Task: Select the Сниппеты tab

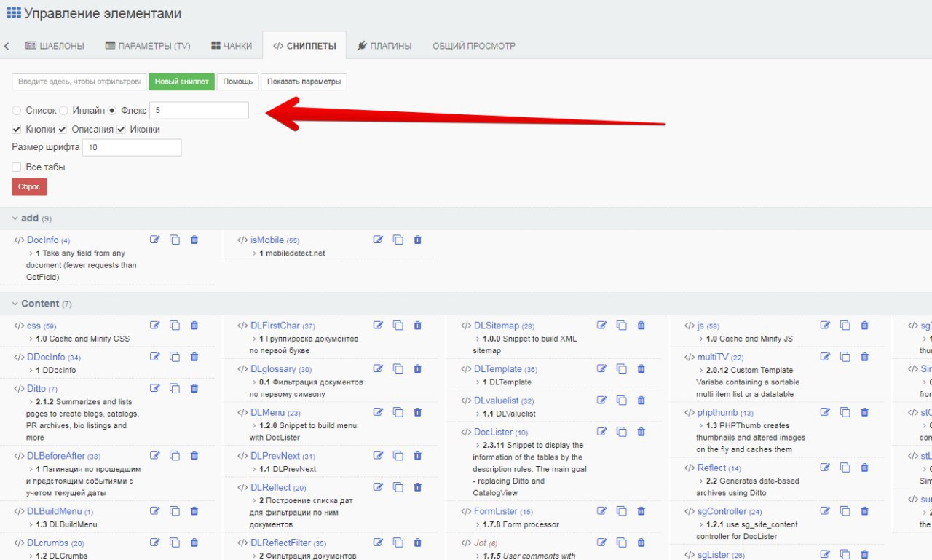Action: pos(304,46)
